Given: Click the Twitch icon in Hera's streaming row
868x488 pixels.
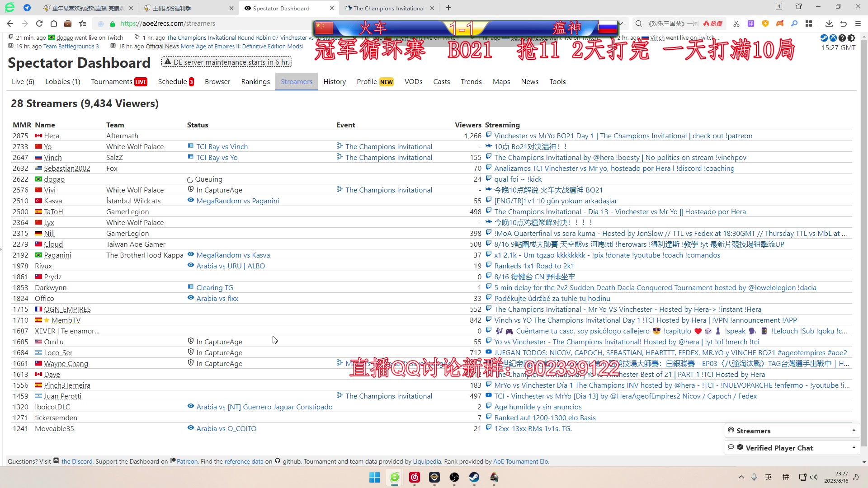Looking at the screenshot, I should pos(488,135).
